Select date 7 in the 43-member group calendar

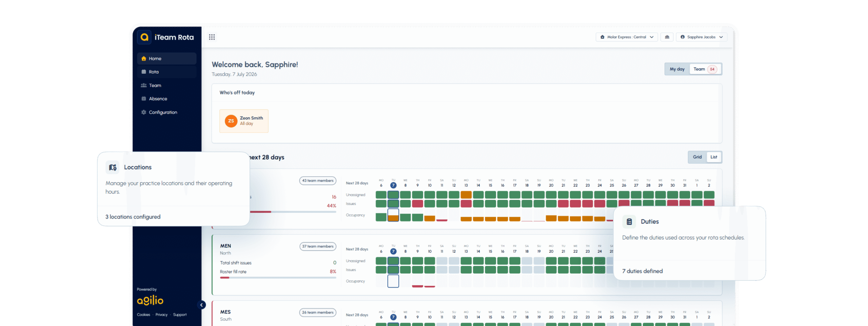[393, 185]
